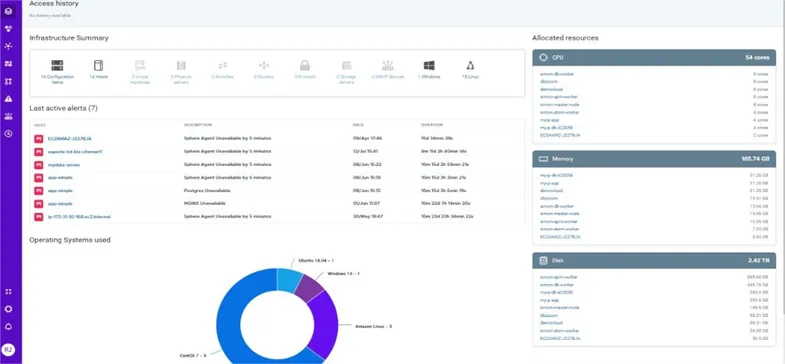Open the highlighted home cube icon in sidebar
785x364 pixels.
(x=9, y=11)
